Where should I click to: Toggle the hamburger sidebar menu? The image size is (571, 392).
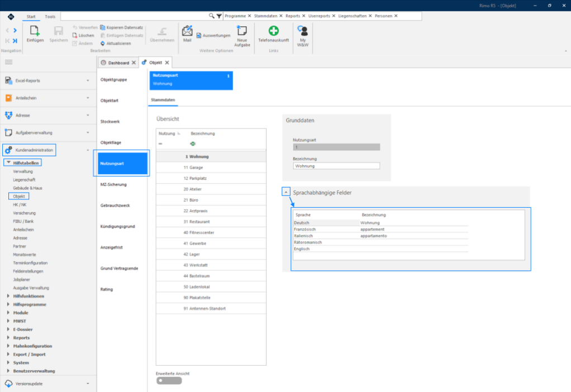(x=9, y=62)
